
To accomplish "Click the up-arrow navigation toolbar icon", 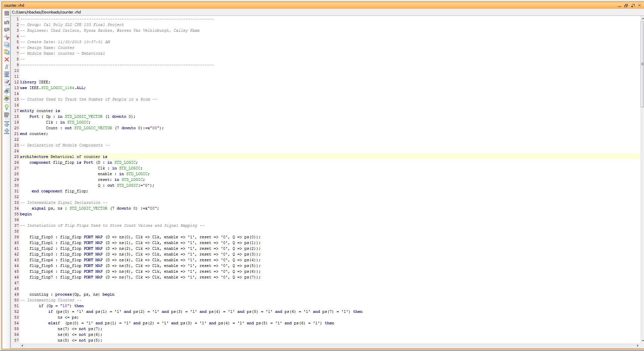I will click(7, 124).
